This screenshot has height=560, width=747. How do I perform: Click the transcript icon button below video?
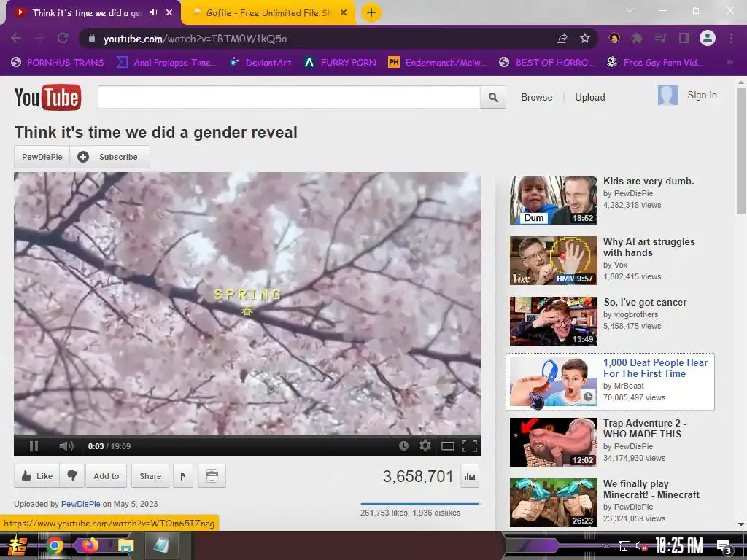click(x=212, y=475)
